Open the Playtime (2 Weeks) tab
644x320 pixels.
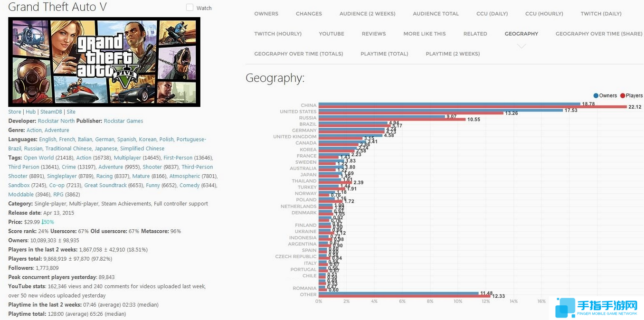[x=453, y=54]
